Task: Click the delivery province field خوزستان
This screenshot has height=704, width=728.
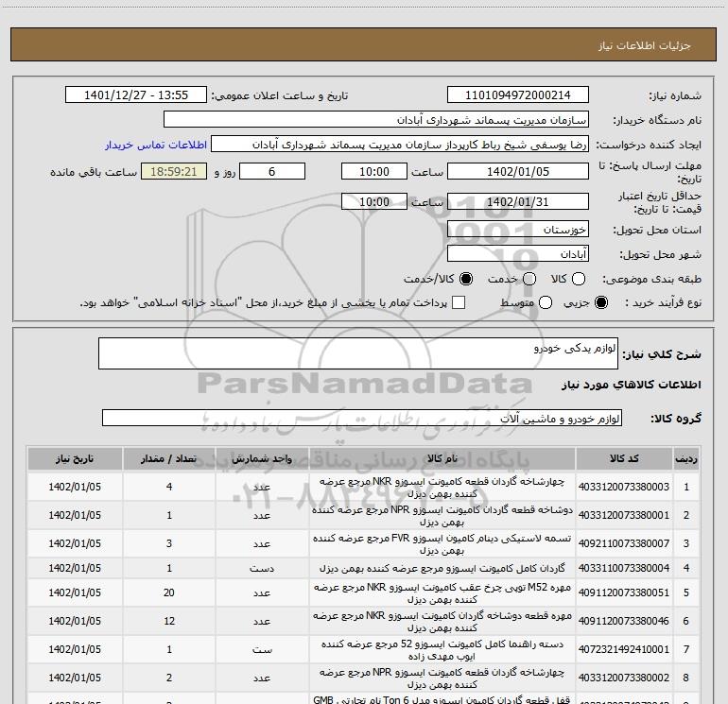Action: coord(518,230)
